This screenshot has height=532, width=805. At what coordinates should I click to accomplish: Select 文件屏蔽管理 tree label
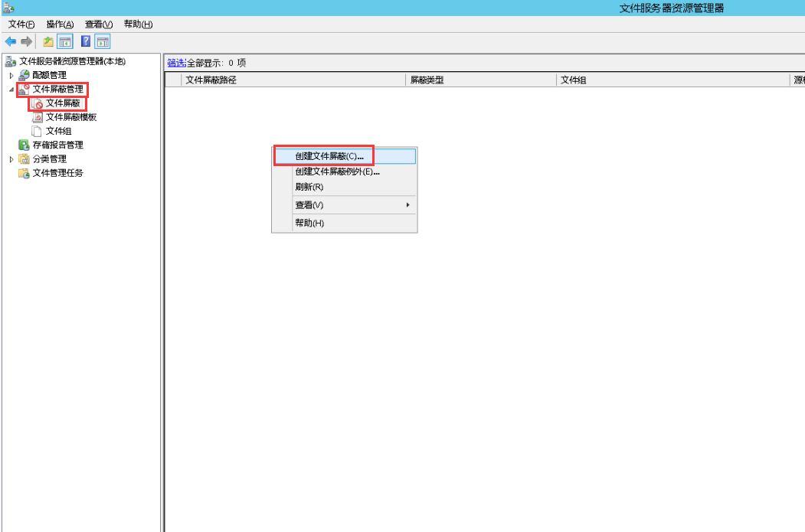(58, 89)
